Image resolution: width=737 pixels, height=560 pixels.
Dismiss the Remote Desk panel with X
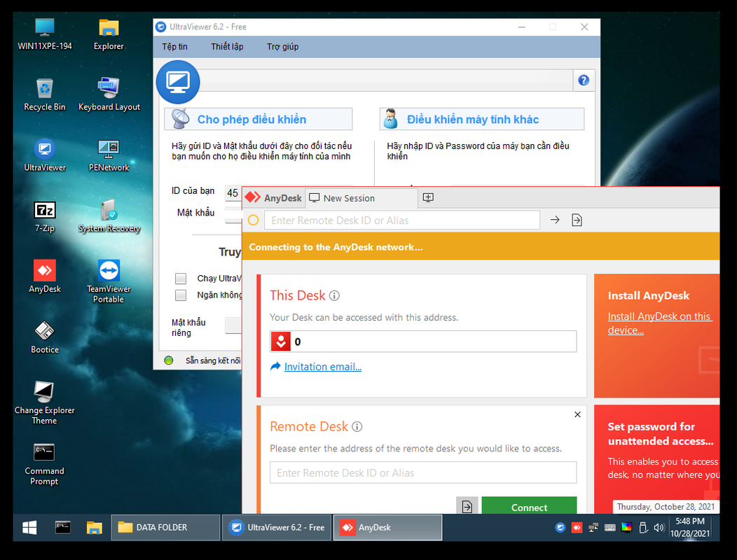[577, 414]
